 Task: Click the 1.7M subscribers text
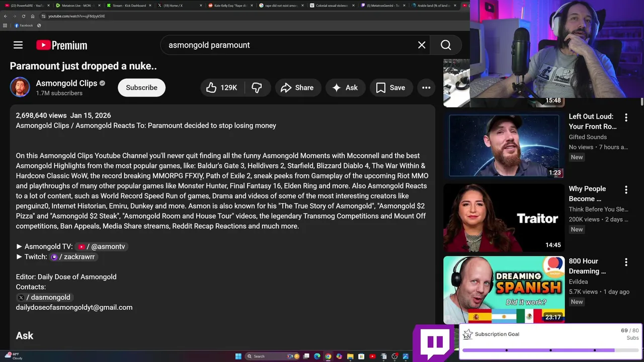59,94
